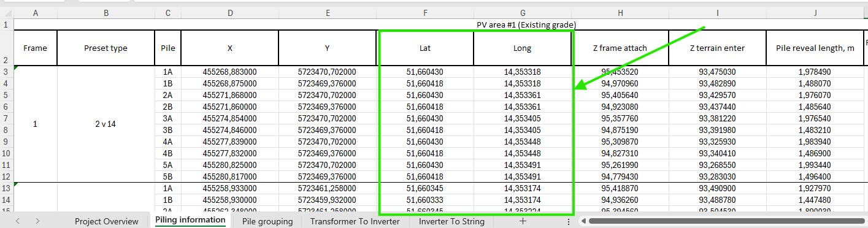Navigate to next sheet arrow
This screenshot has width=868, height=228.
point(37,221)
